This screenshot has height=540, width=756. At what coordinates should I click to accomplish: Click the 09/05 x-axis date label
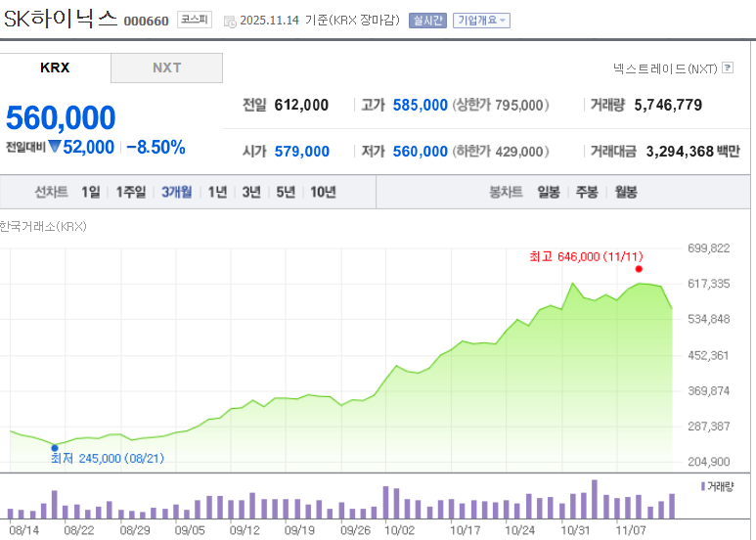pos(190,530)
